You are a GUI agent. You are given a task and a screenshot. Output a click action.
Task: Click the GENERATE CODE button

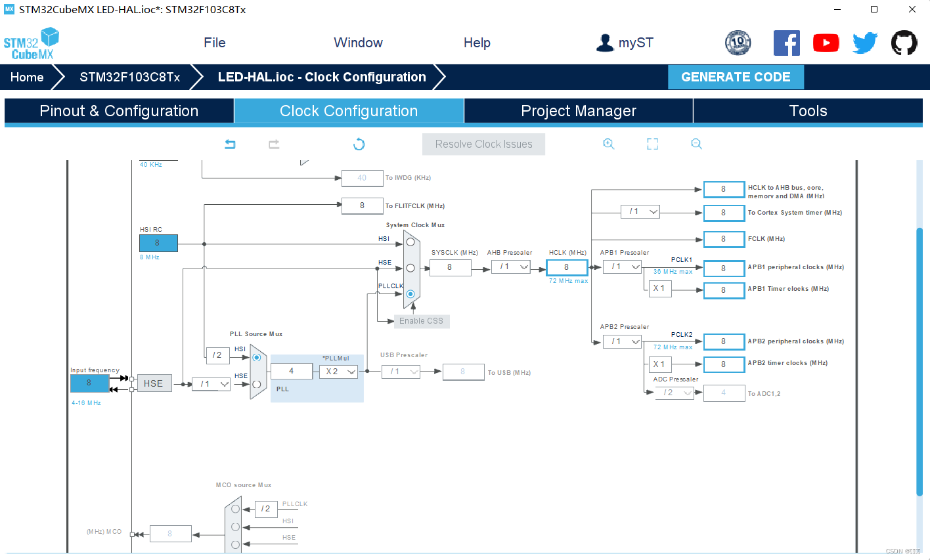(x=736, y=77)
